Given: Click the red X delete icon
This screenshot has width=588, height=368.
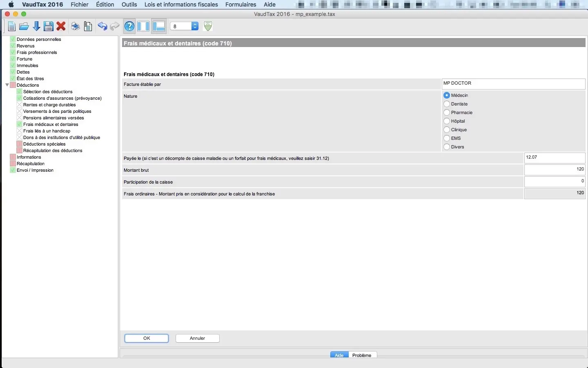Looking at the screenshot, I should [x=61, y=27].
